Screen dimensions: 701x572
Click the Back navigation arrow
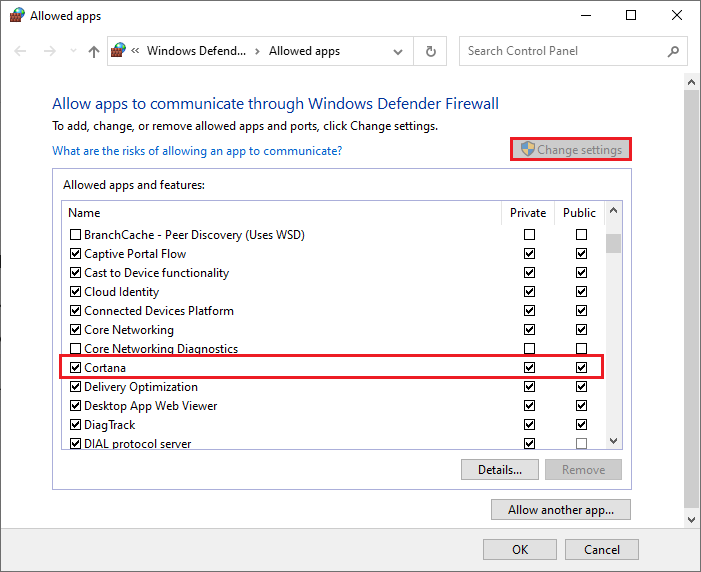pyautogui.click(x=20, y=51)
